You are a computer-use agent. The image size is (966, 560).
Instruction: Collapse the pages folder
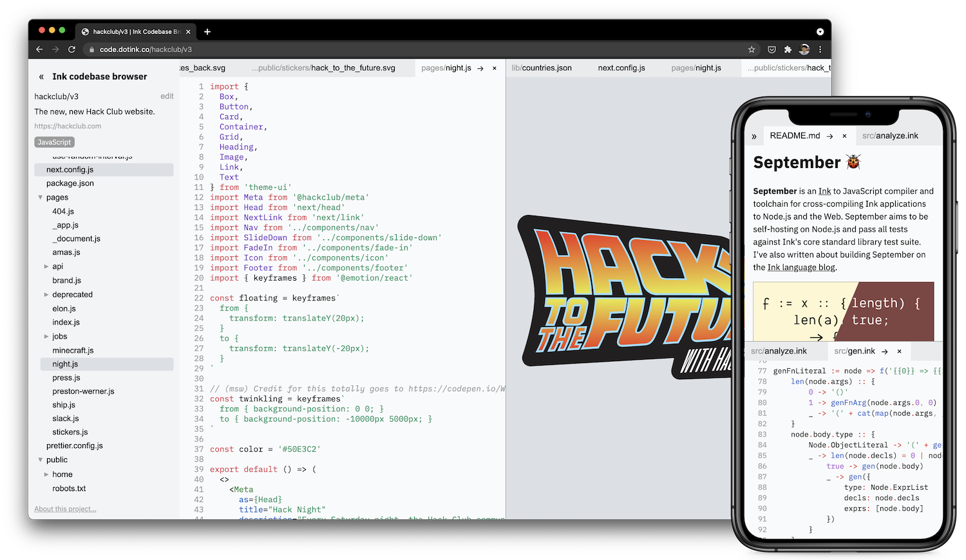coord(41,198)
